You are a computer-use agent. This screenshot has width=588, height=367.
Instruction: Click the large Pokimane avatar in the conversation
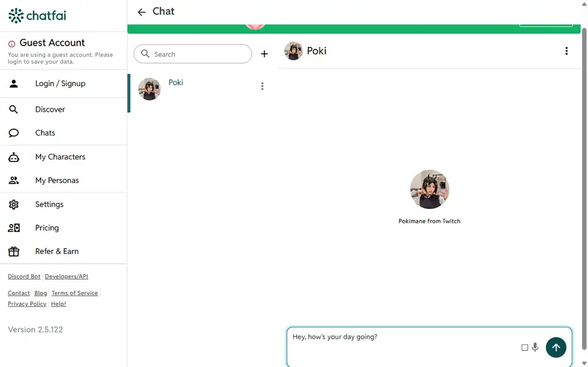[429, 189]
